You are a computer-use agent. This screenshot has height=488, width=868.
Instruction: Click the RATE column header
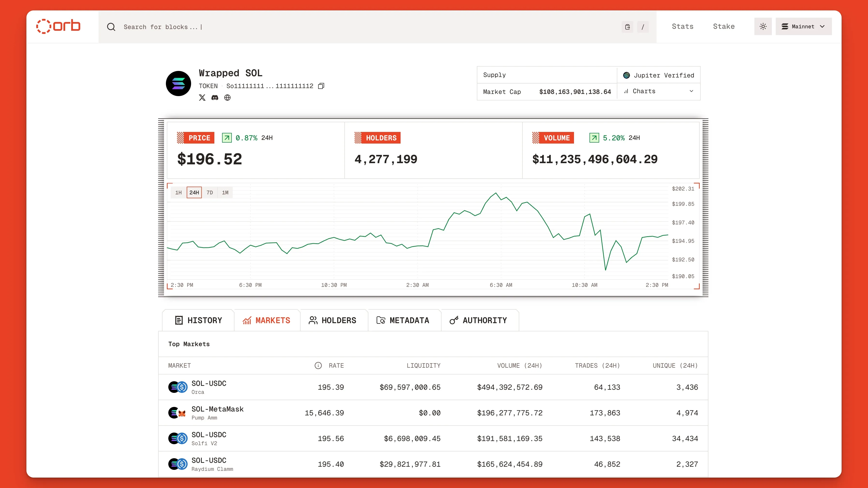tap(336, 366)
